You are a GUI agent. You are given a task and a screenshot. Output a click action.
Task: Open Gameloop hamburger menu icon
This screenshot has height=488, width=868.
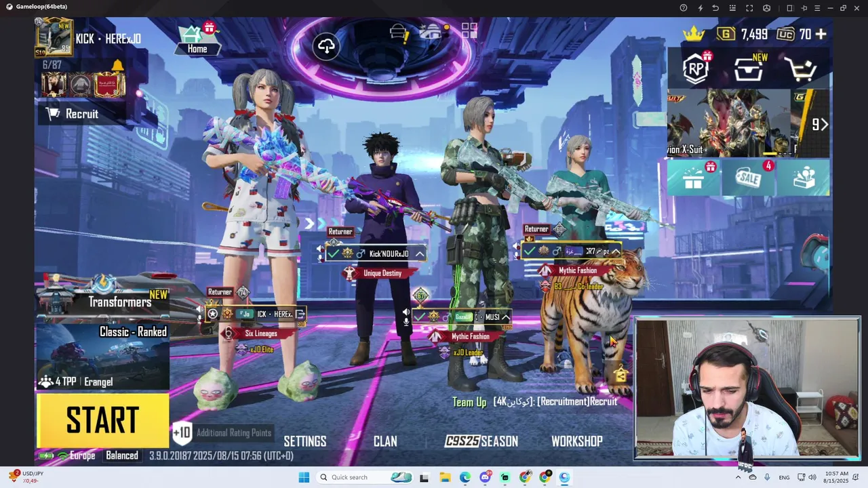[817, 7]
